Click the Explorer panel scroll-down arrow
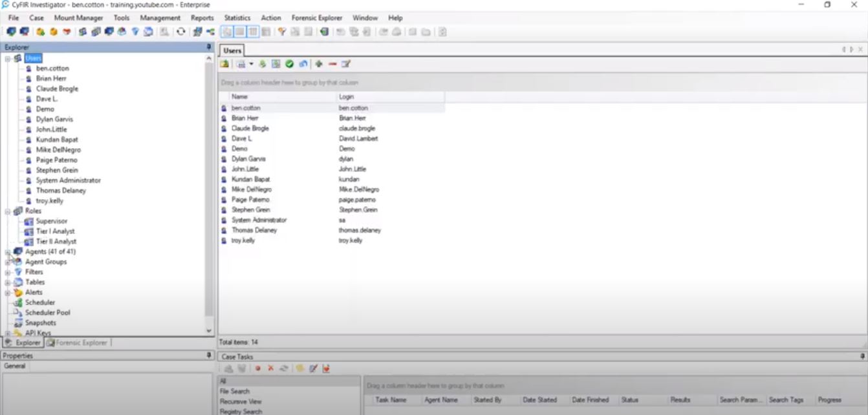This screenshot has height=415, width=868. coord(209,330)
